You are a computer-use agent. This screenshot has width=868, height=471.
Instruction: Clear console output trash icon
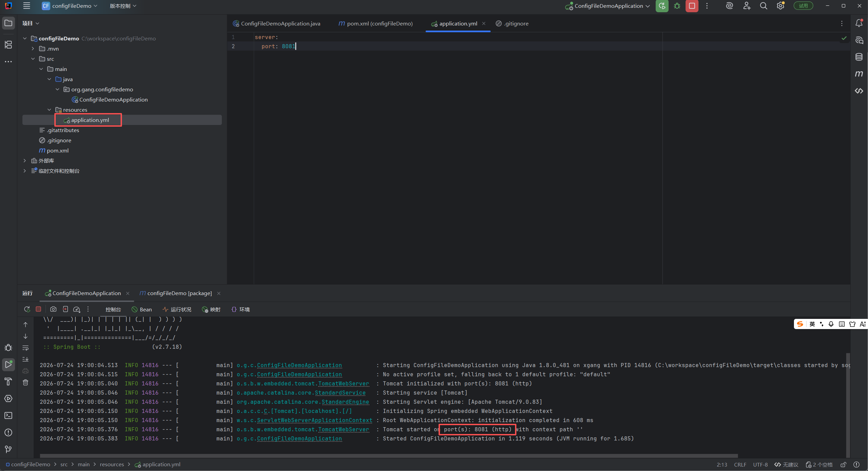[25, 383]
